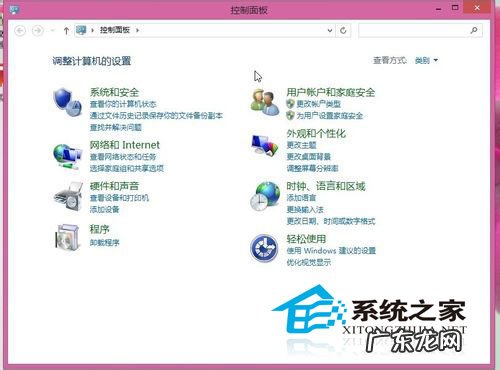Screen dimensions: 500x370
Task: Click the computer icon in the address bar
Action: 81,30
